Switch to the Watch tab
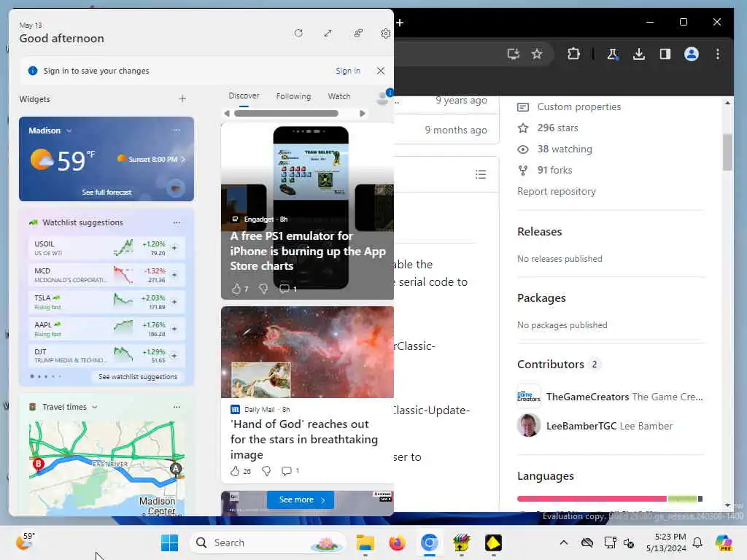The width and height of the screenshot is (747, 560). (339, 96)
